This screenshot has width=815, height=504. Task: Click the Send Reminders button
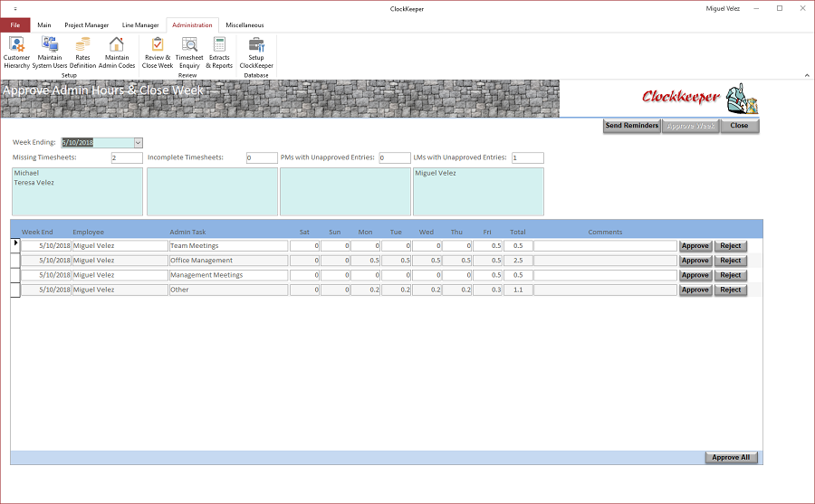click(x=631, y=126)
